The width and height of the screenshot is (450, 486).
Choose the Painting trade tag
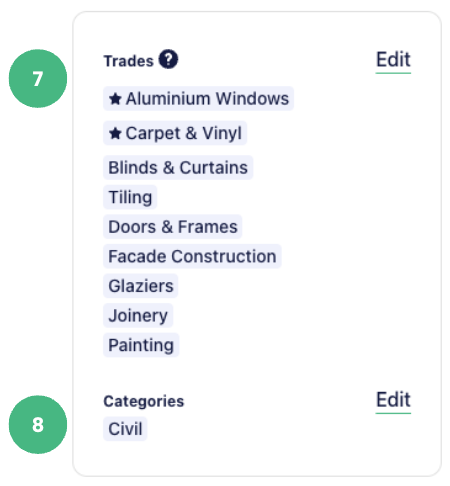(x=141, y=345)
